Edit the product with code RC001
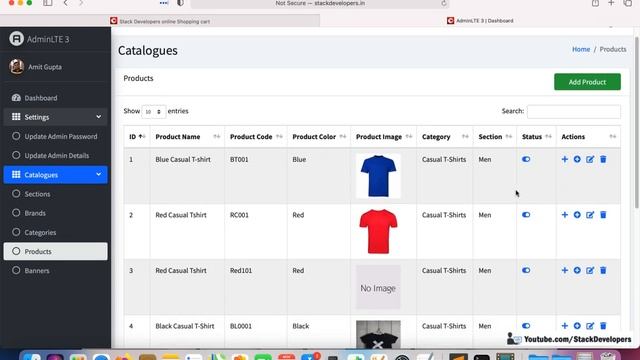640x360 pixels. click(x=590, y=215)
